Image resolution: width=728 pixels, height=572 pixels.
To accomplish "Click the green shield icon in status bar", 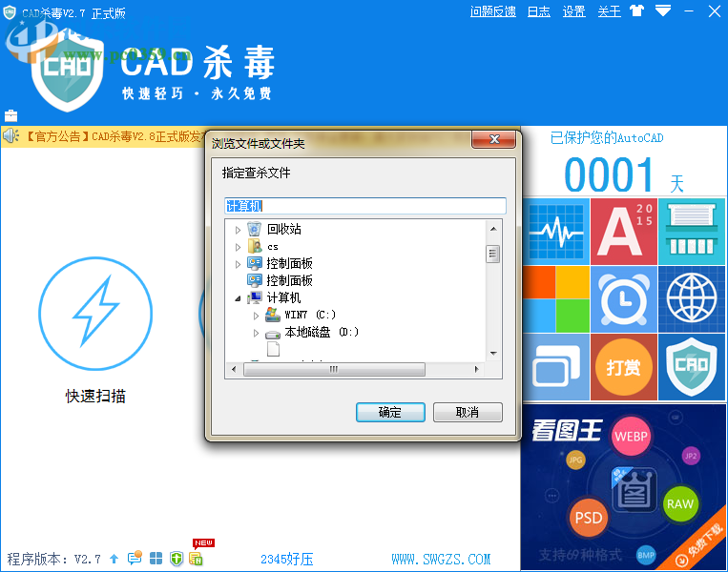I will (177, 559).
